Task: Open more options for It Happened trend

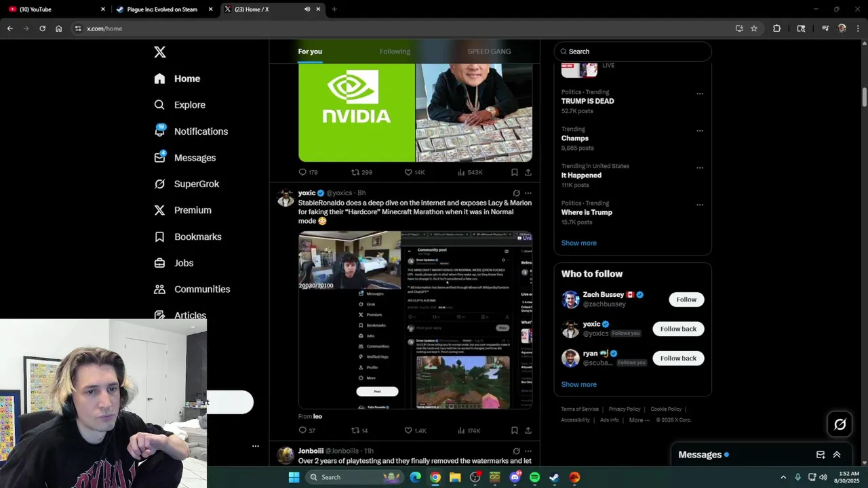Action: coord(700,167)
